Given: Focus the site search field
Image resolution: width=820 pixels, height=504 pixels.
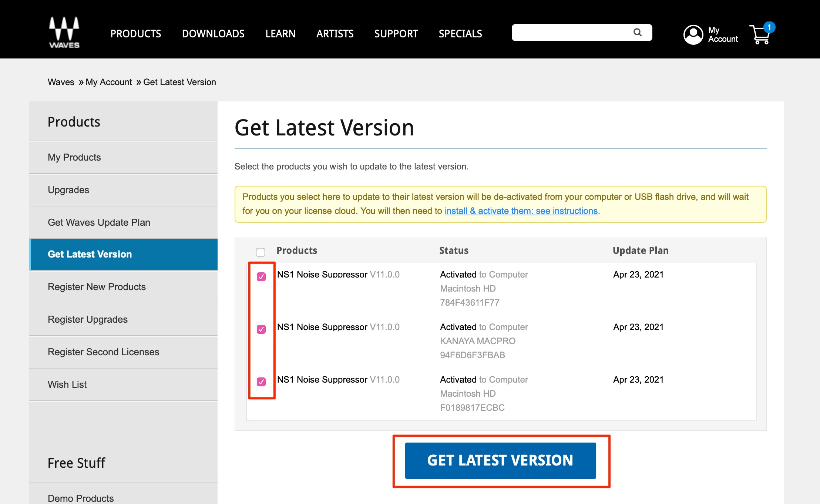Looking at the screenshot, I should 582,33.
